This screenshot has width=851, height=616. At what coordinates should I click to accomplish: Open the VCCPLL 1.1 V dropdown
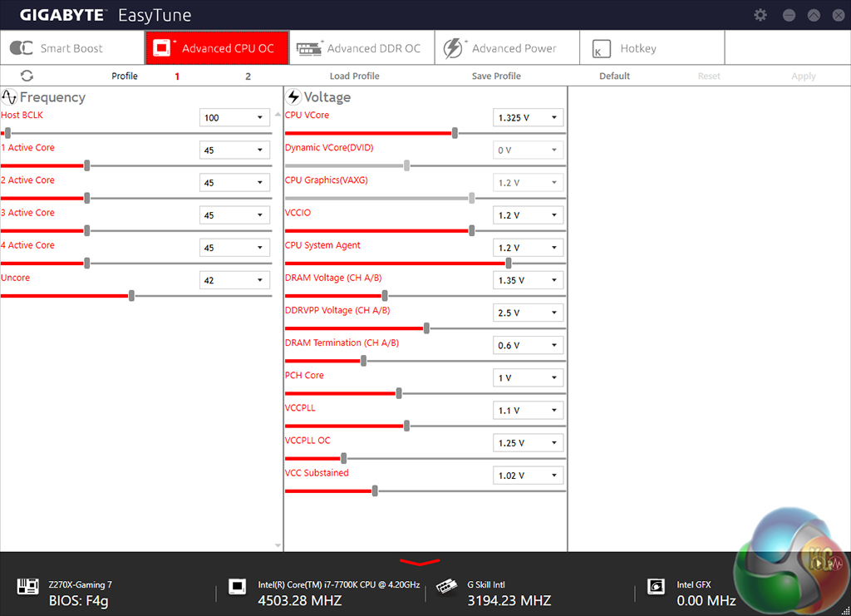click(x=528, y=411)
